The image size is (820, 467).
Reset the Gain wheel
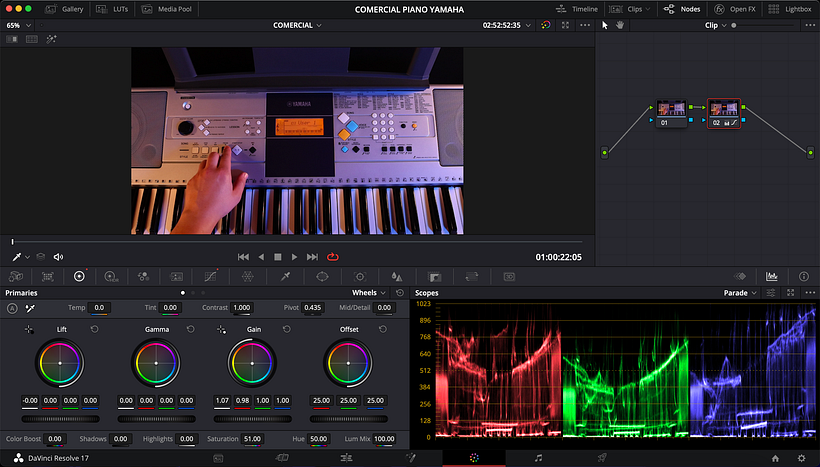tap(287, 329)
